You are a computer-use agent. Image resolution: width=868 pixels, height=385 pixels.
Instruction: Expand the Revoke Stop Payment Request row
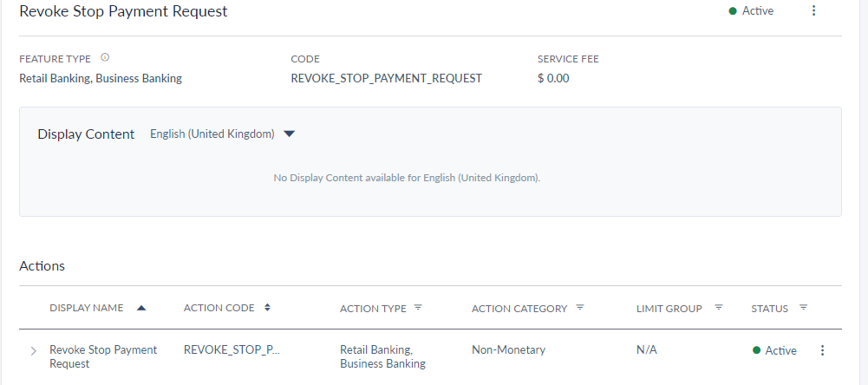(x=33, y=350)
